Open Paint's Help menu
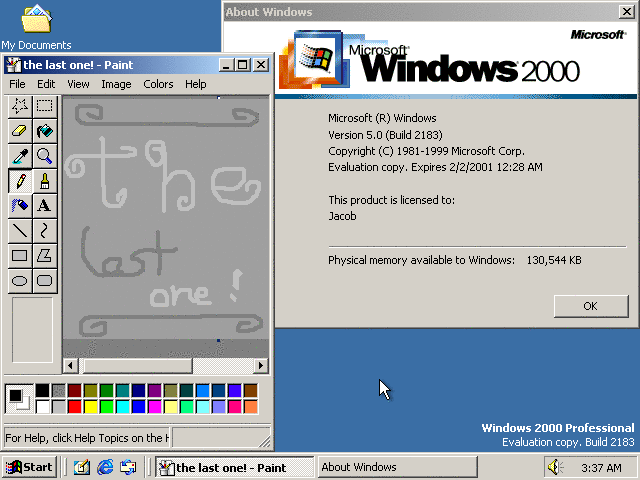The height and width of the screenshot is (480, 640). tap(196, 84)
